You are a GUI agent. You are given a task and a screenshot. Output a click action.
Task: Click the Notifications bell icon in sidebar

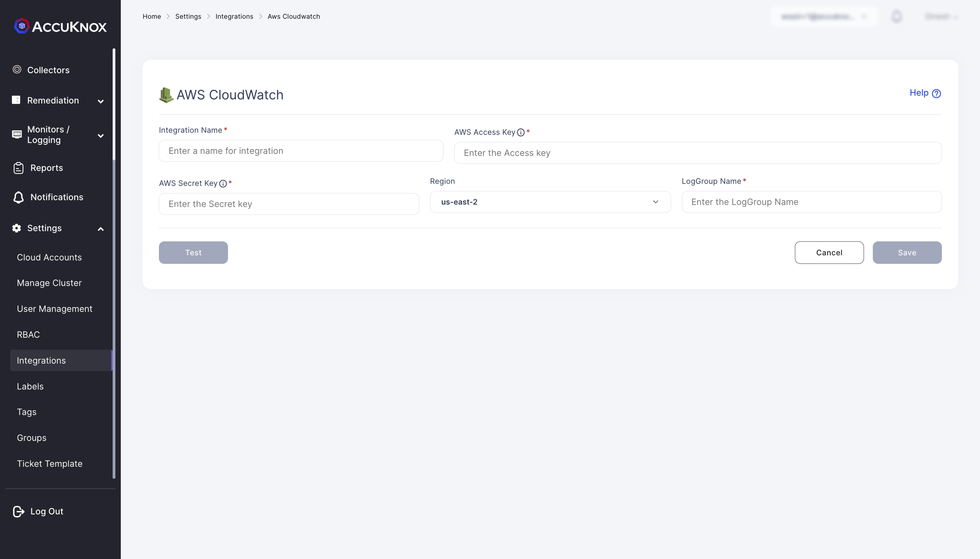point(18,197)
